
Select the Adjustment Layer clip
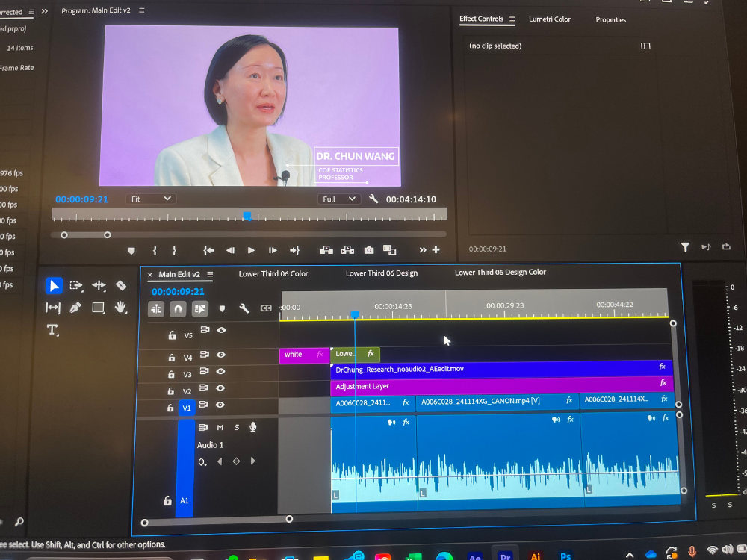pos(502,385)
